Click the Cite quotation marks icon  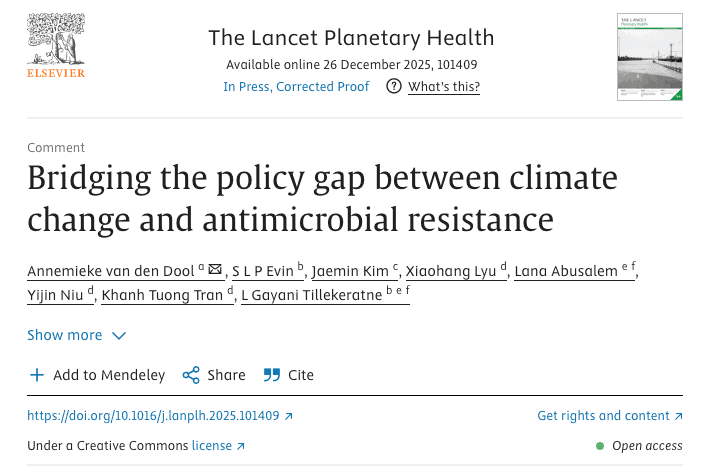point(271,375)
